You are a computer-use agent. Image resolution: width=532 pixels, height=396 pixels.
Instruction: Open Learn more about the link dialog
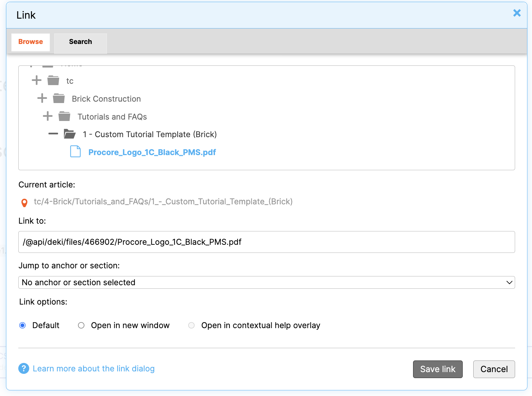[x=94, y=369]
